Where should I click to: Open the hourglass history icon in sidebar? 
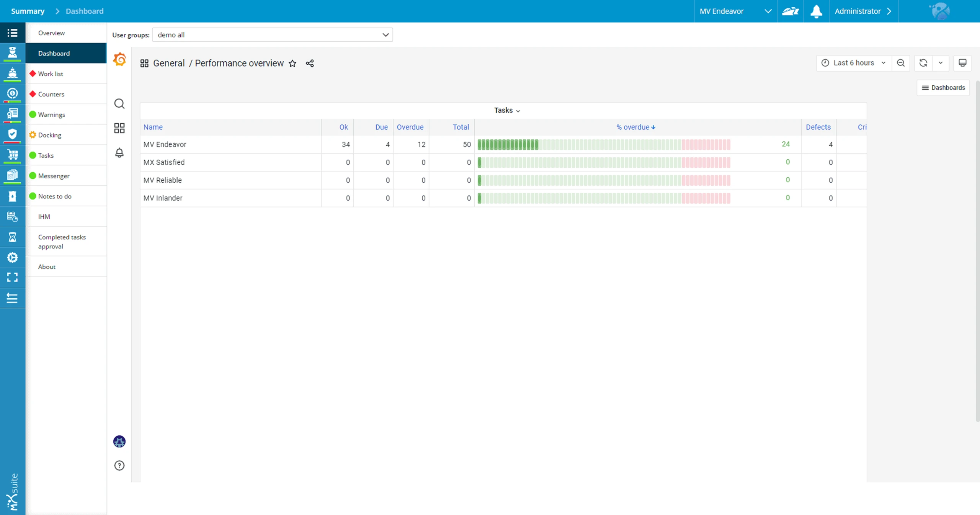point(13,237)
